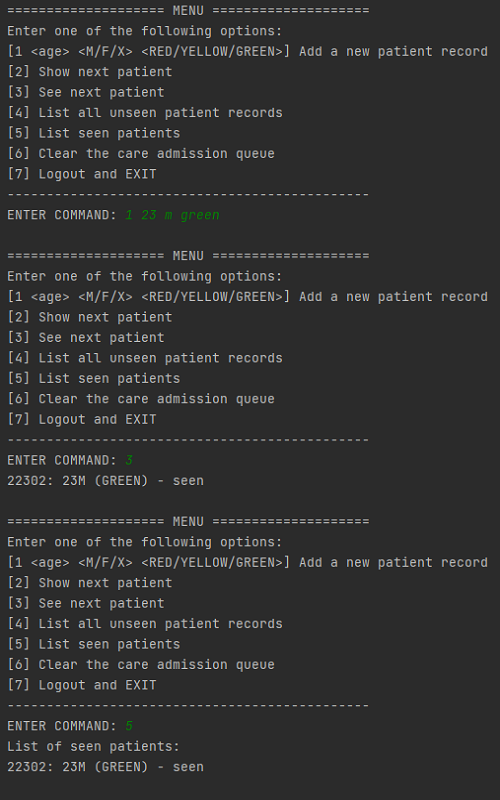Click the third MENU header line
The height and width of the screenshot is (800, 500).
coord(188,521)
